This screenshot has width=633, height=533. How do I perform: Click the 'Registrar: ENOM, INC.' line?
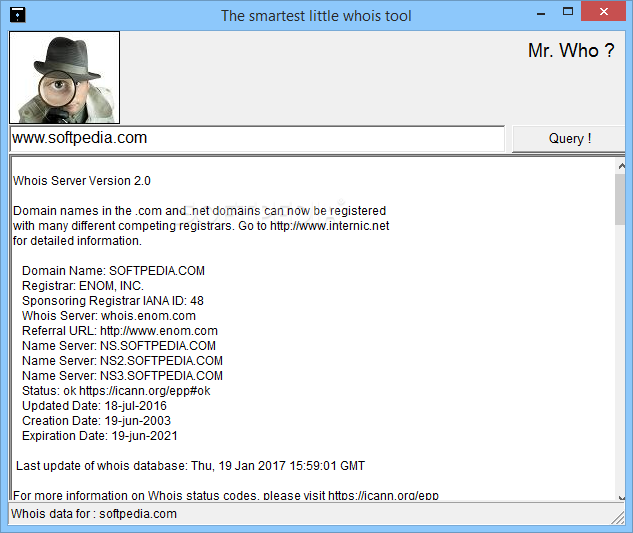[x=83, y=285]
